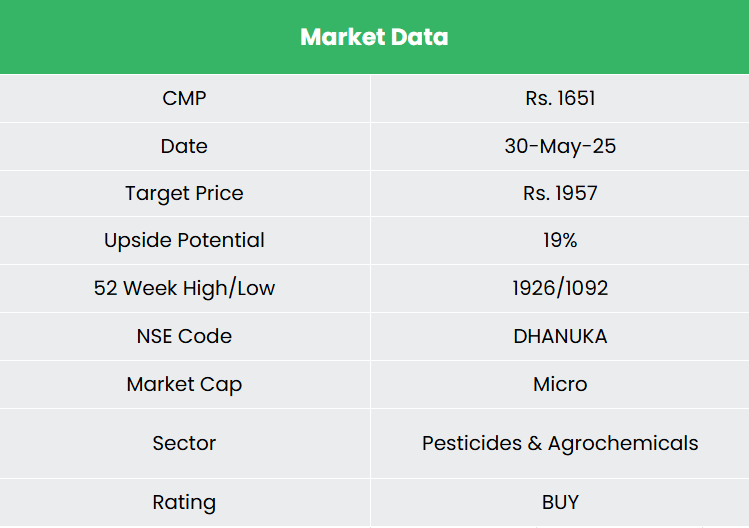Select the Market Cap label
The image size is (749, 528).
pyautogui.click(x=184, y=384)
